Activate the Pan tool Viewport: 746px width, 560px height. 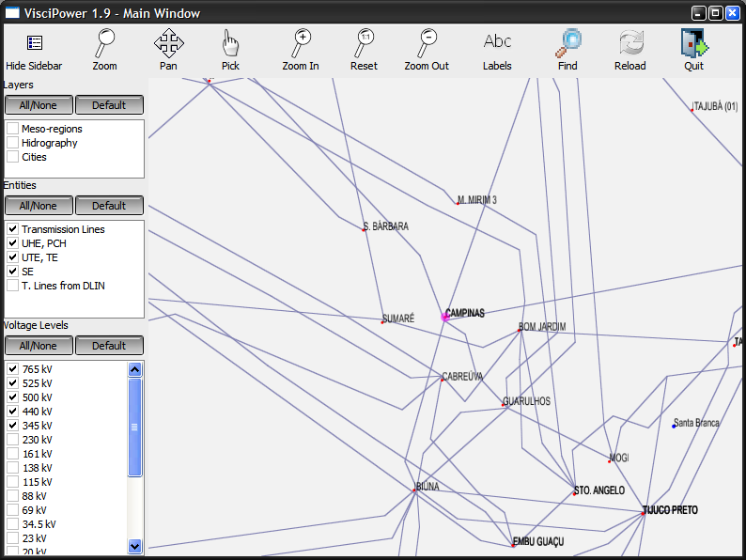click(169, 43)
